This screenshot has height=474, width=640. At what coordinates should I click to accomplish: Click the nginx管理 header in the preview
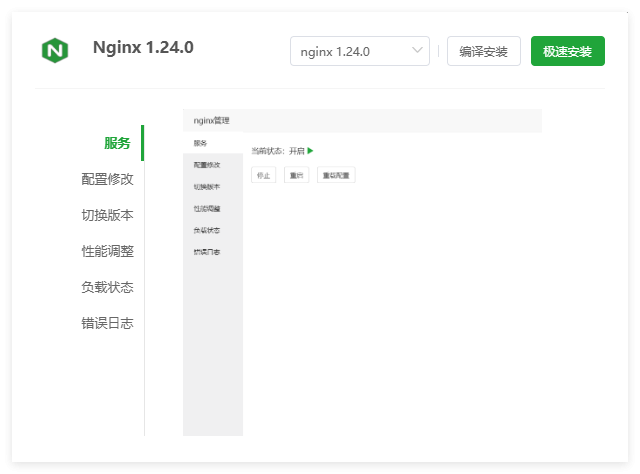click(x=212, y=121)
